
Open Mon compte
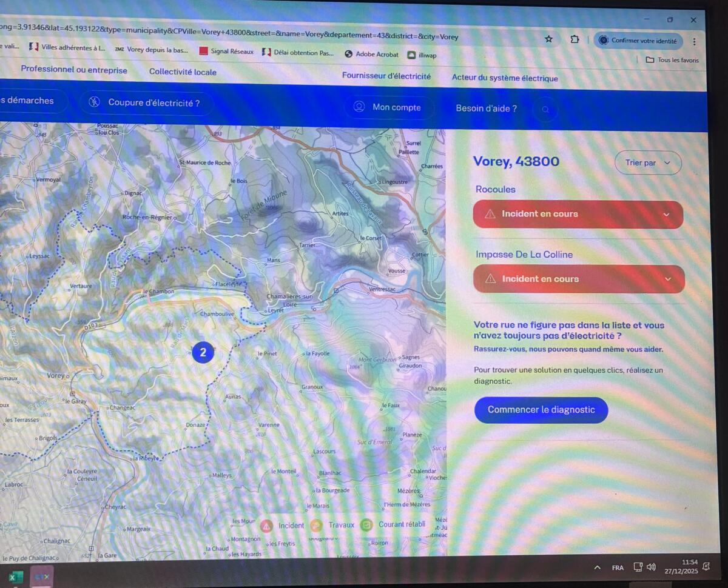pyautogui.click(x=389, y=107)
